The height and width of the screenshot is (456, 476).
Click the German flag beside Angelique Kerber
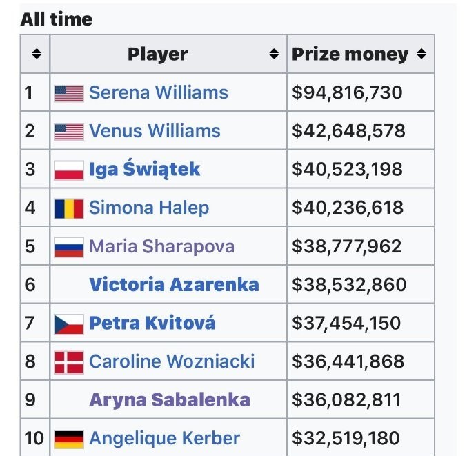(x=69, y=439)
